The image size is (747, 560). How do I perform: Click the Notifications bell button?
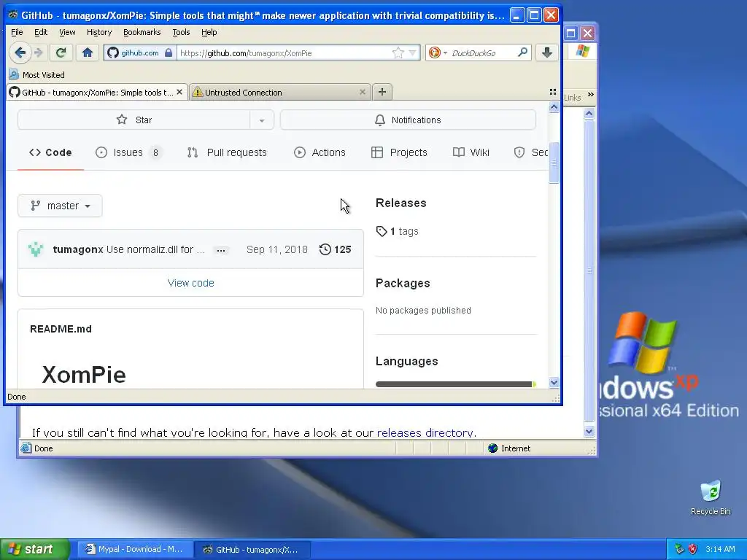click(x=408, y=120)
